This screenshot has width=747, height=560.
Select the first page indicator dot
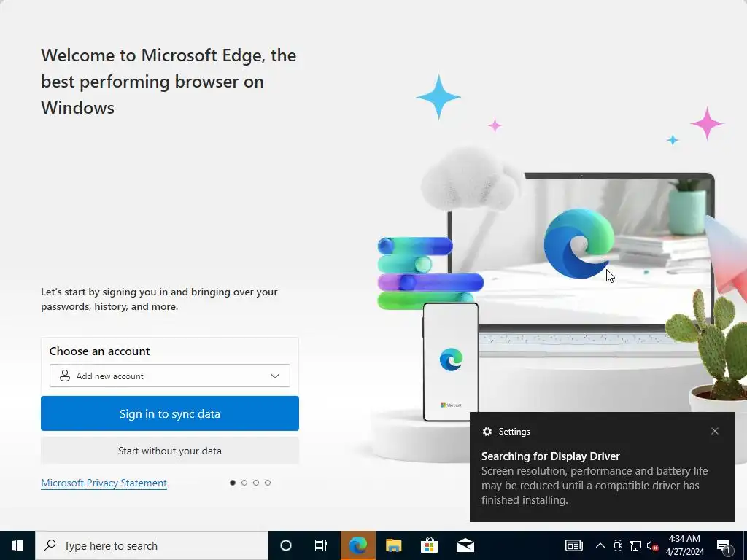pyautogui.click(x=233, y=483)
